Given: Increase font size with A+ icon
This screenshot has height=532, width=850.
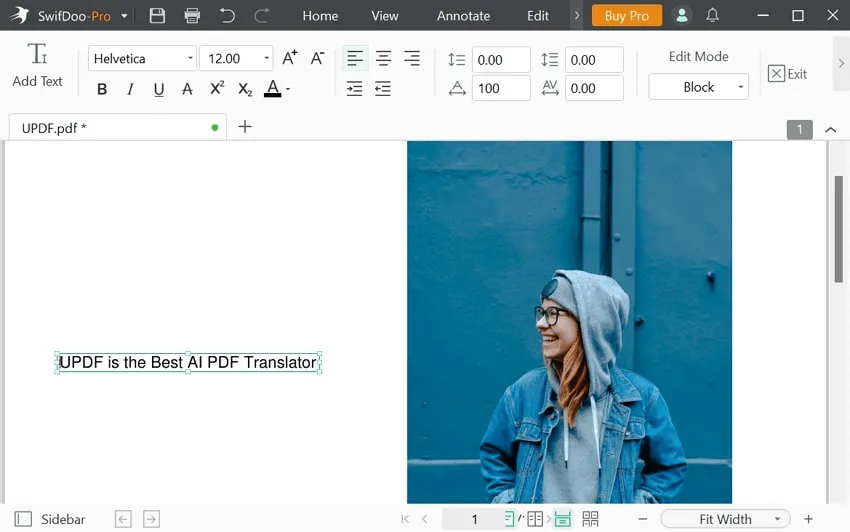Looking at the screenshot, I should [x=289, y=58].
